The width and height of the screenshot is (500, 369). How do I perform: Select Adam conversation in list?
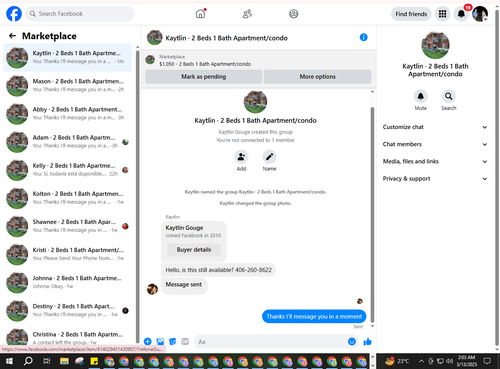[x=67, y=142]
